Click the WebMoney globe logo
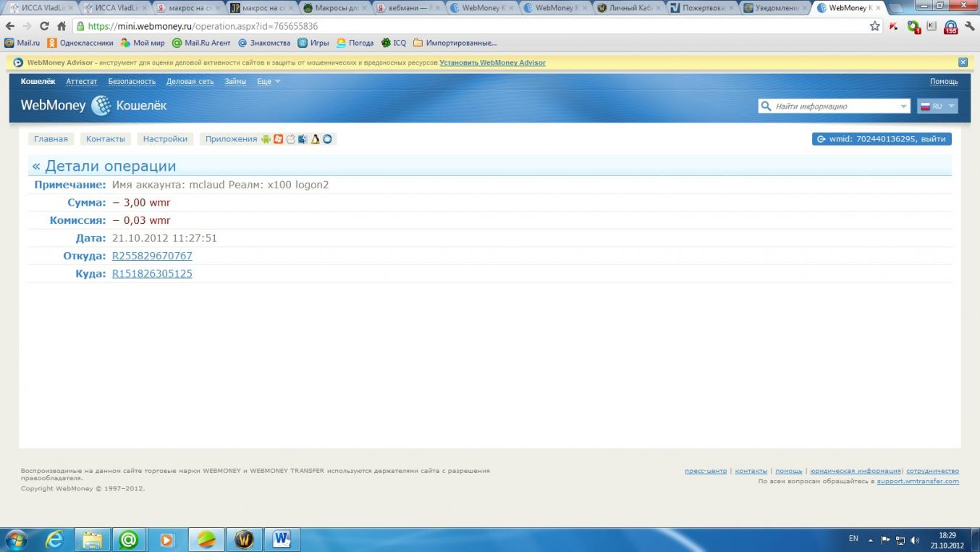This screenshot has width=980, height=552. [x=101, y=106]
